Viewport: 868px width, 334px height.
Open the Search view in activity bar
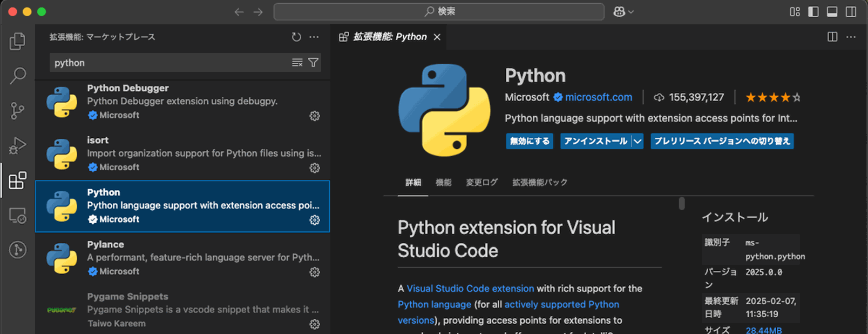pyautogui.click(x=17, y=76)
